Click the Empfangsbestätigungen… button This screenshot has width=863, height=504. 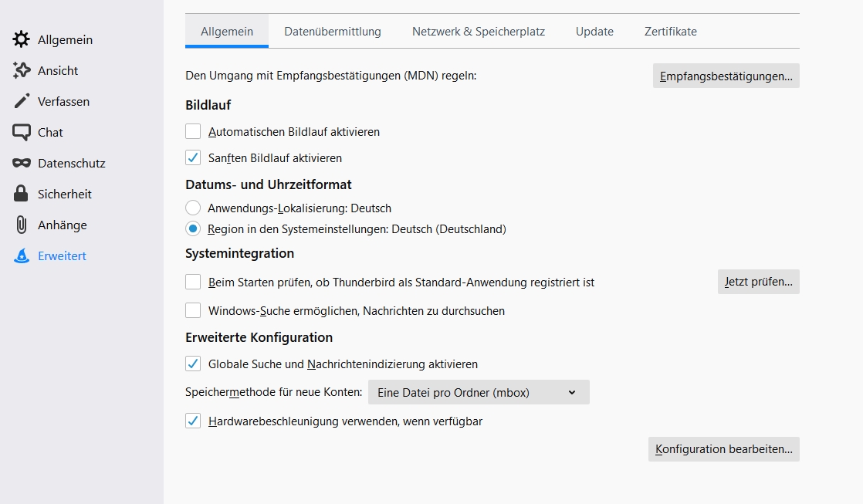(726, 76)
